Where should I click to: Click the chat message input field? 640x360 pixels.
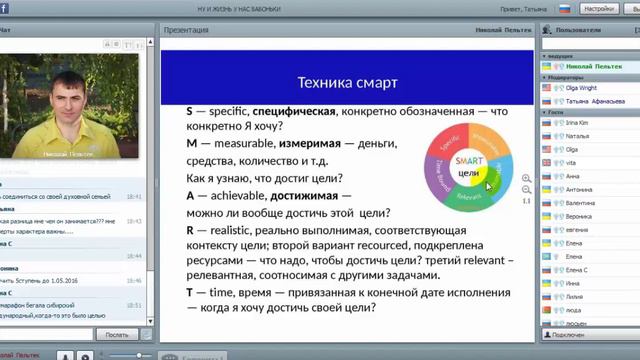46,334
